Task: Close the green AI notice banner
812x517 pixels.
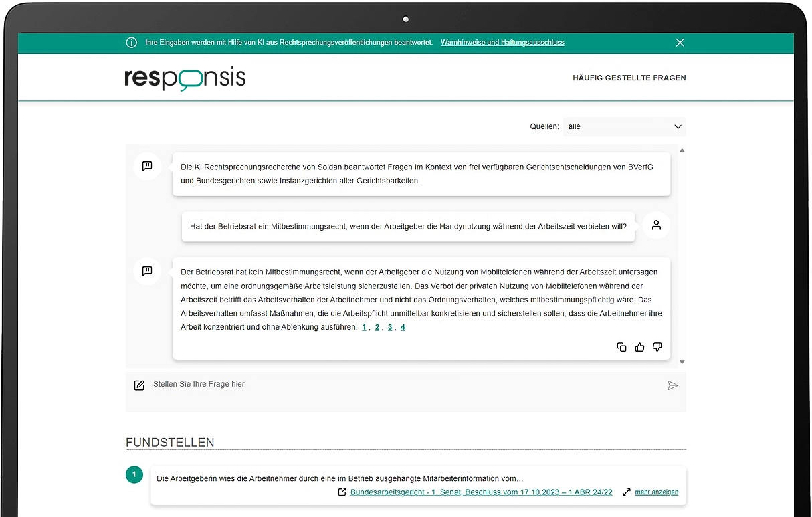Action: coord(680,43)
